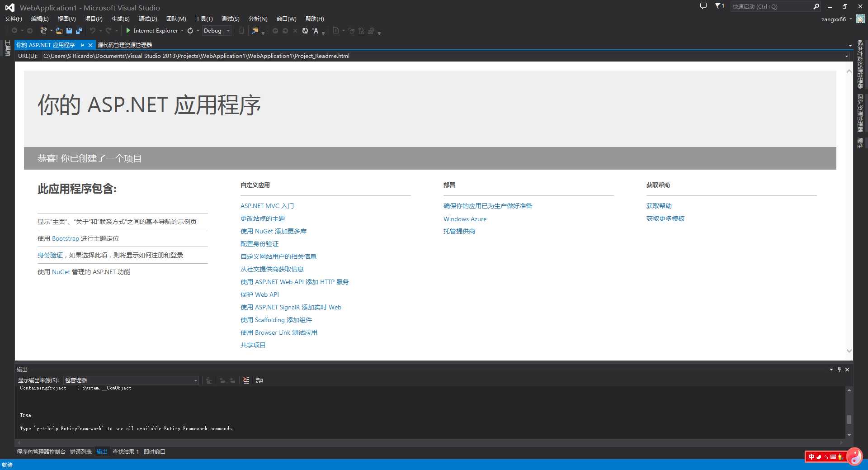The width and height of the screenshot is (868, 470).
Task: Click the Navigate Forward arrow in toolbar
Action: point(30,31)
